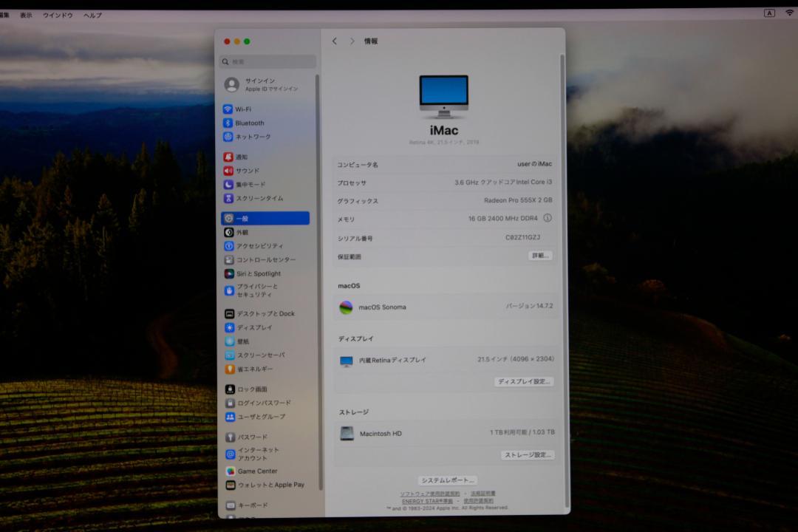Open 法規証明書 link

[x=483, y=494]
